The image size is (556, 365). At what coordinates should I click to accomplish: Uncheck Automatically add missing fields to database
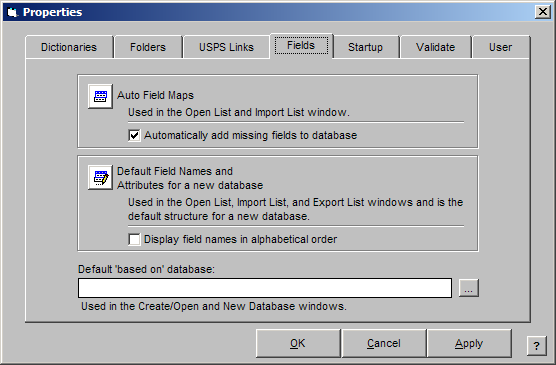tap(134, 135)
